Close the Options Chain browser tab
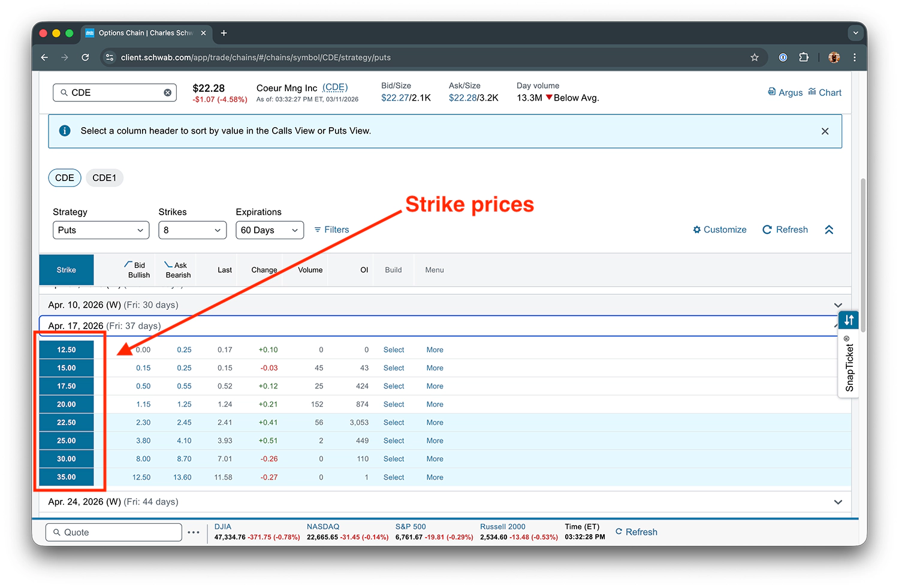 tap(203, 33)
